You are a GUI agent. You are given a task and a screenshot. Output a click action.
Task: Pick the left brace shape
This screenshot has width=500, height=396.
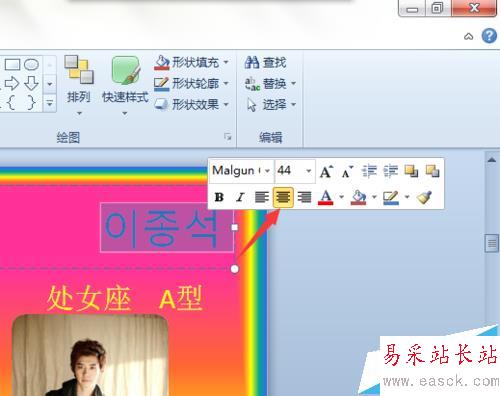coord(11,103)
